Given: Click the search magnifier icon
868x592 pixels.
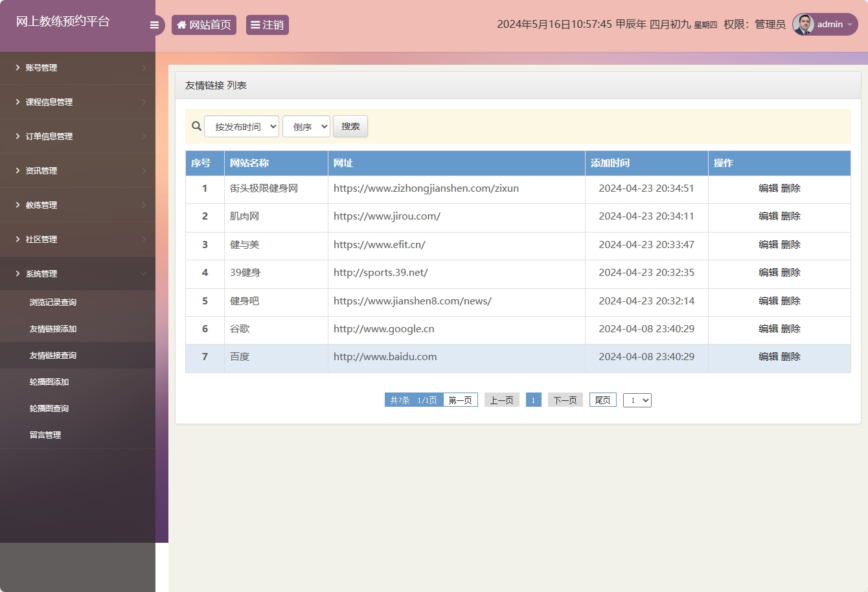Looking at the screenshot, I should tap(196, 126).
